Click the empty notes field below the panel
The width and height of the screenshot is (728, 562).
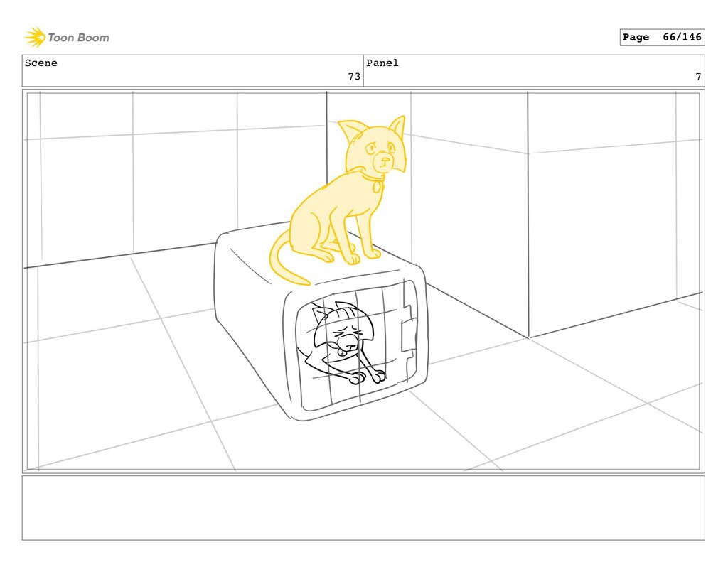coord(363,508)
